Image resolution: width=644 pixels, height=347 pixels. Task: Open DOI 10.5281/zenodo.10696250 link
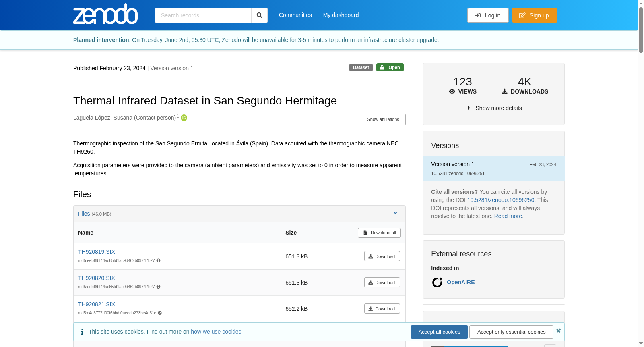501,200
